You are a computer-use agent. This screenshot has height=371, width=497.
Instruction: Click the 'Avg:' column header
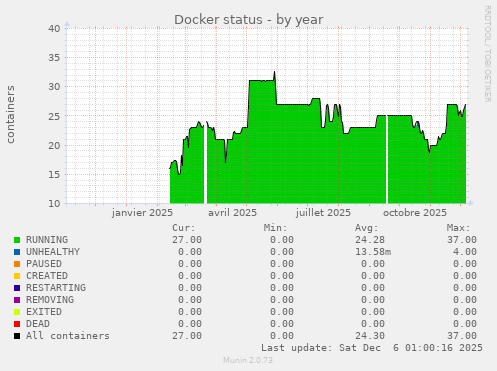(367, 228)
